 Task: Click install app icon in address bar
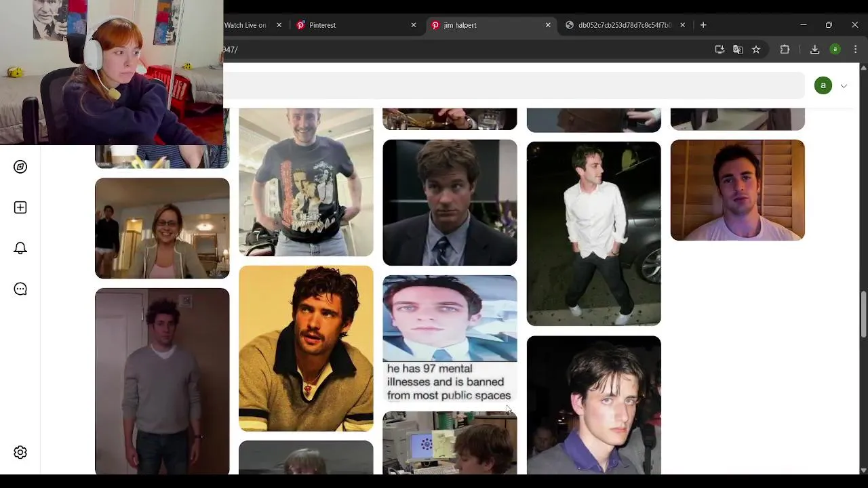pos(719,49)
